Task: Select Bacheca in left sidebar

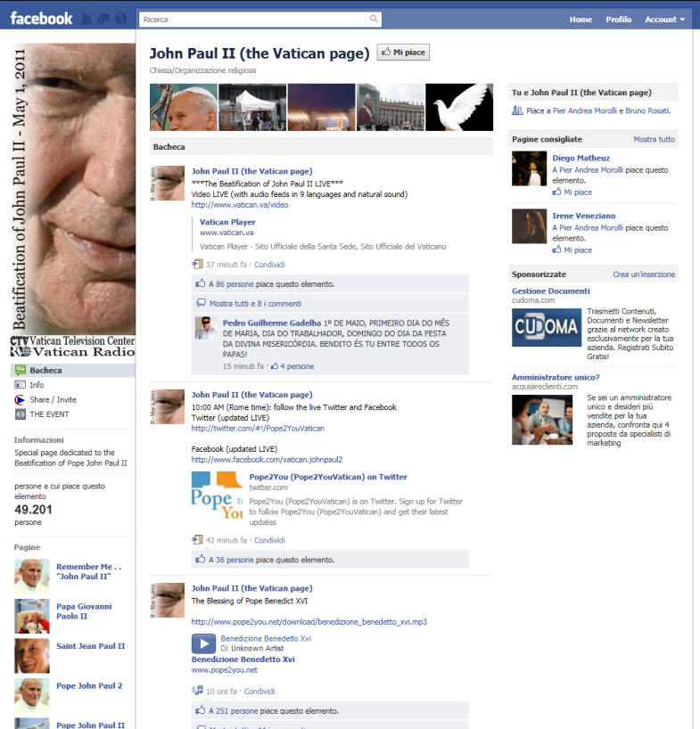Action: [x=73, y=370]
